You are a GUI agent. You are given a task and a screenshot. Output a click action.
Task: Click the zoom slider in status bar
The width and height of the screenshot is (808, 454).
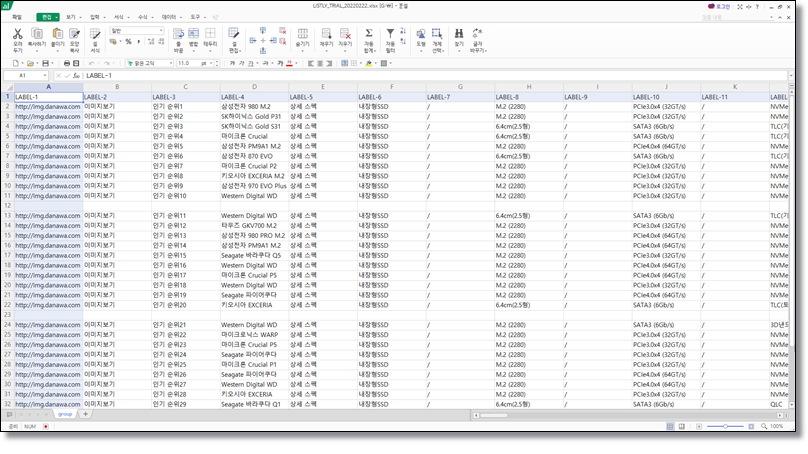[725, 427]
